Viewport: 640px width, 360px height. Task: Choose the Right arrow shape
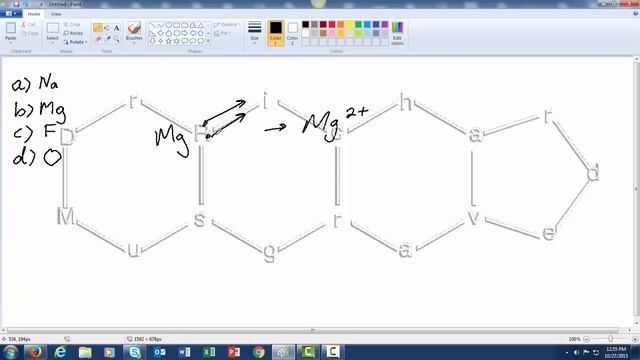[x=184, y=33]
